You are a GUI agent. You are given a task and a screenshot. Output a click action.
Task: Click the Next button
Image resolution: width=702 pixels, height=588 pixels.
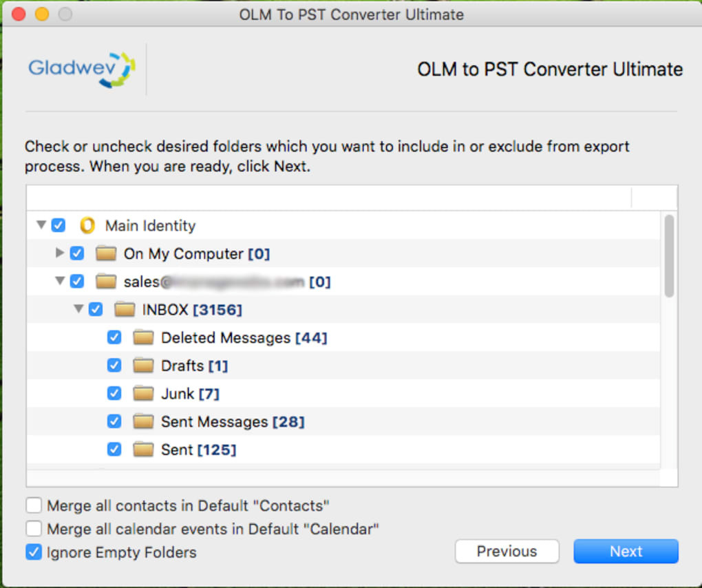(x=626, y=552)
